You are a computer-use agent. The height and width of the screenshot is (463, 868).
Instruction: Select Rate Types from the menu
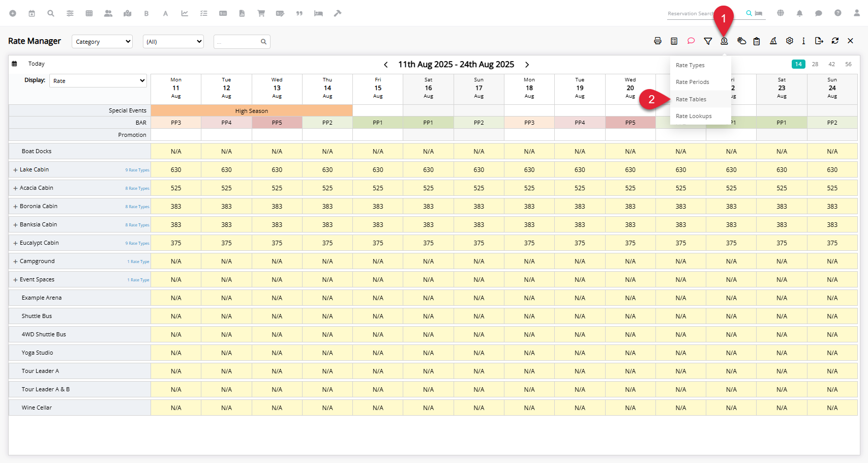(x=701, y=65)
